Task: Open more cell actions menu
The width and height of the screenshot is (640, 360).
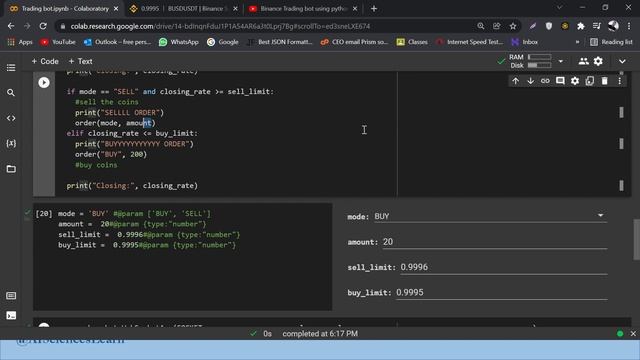Action: click(619, 81)
